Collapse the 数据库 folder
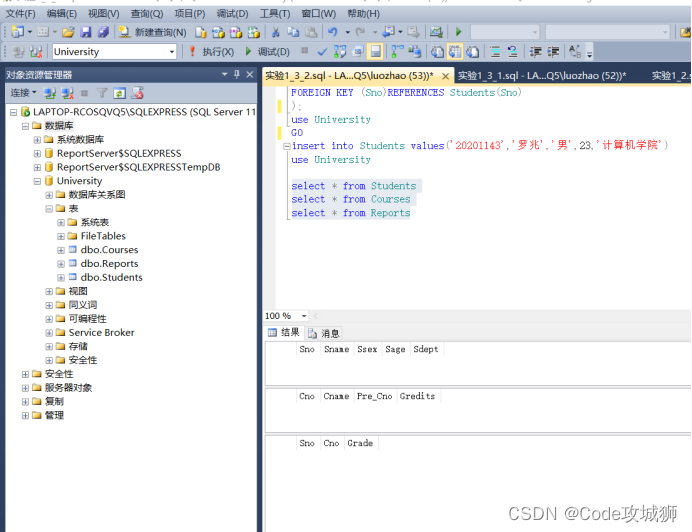The width and height of the screenshot is (692, 532). (25, 126)
